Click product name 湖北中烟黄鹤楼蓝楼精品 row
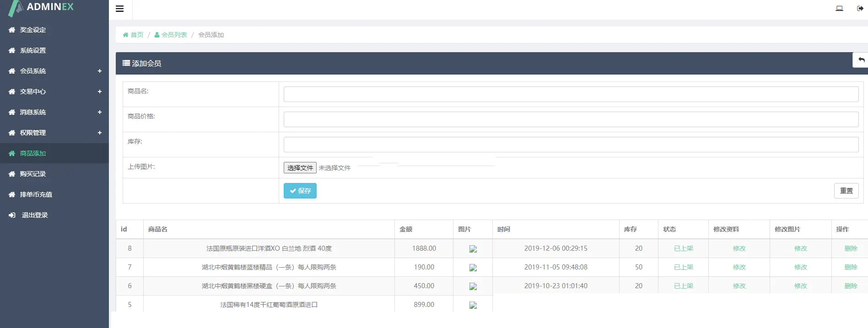Screen dimensions: 868x328 tap(269, 267)
